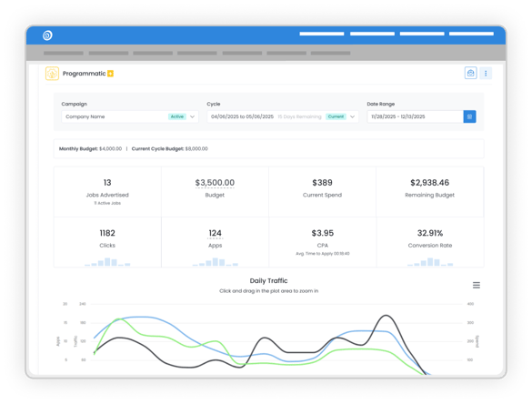Viewport: 532px width, 404px height.
Task: Click the first gray sub-navigation tab
Action: tap(64, 53)
